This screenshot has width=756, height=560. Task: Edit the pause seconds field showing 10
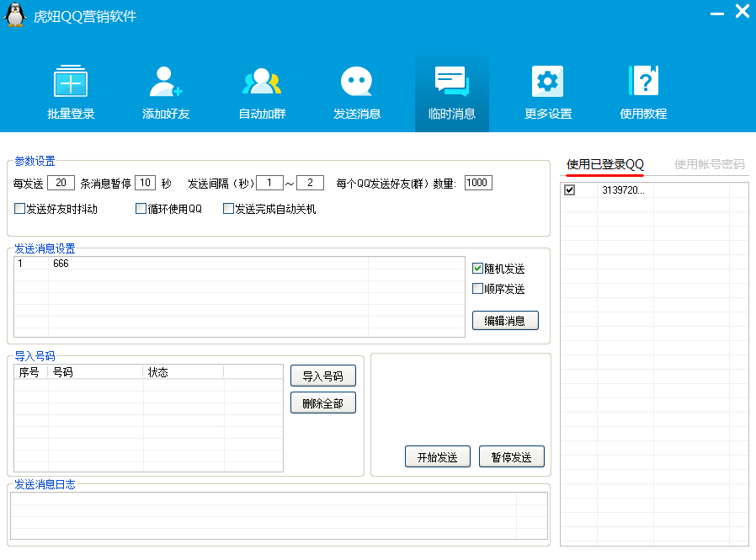tap(145, 183)
